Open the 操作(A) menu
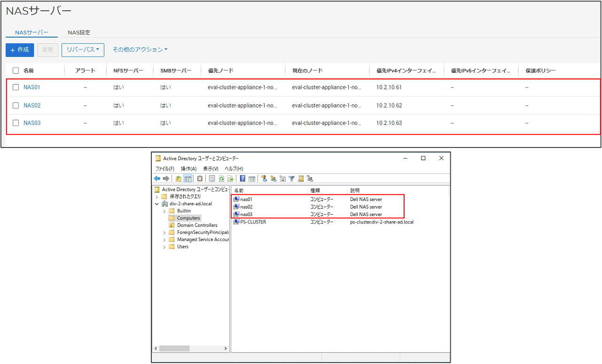Screen dimensions: 602x364 [x=188, y=169]
